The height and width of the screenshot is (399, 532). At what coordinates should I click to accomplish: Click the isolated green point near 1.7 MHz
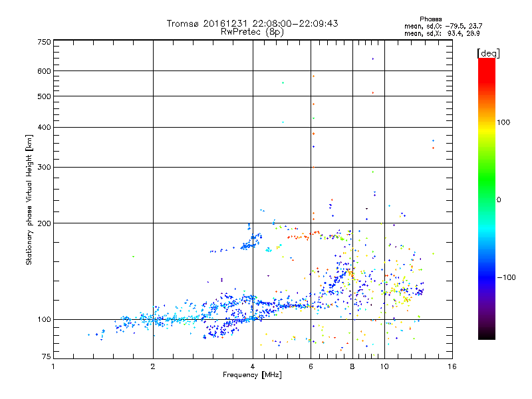(x=134, y=257)
